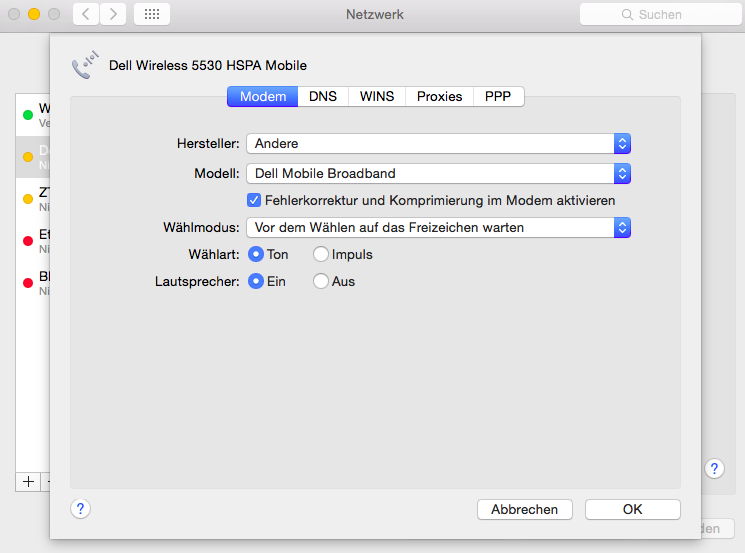Viewport: 745px width, 553px height.
Task: Select the Ton radio button
Action: tap(256, 254)
